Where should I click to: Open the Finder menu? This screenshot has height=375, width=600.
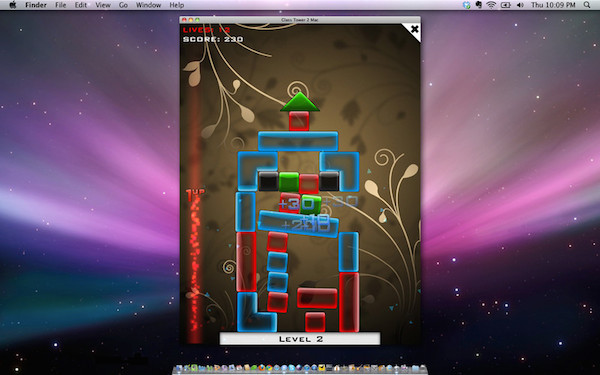[36, 5]
